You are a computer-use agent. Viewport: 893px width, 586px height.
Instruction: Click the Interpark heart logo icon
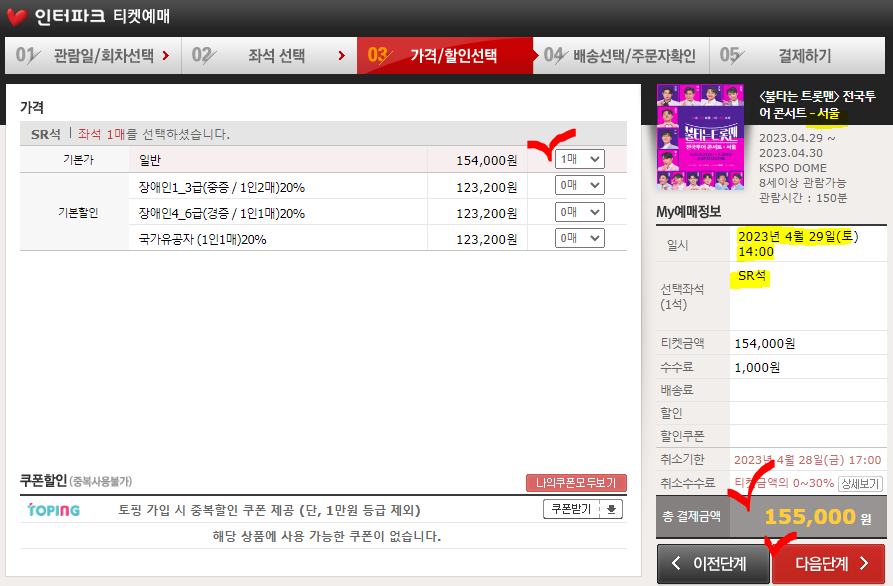coord(14,15)
